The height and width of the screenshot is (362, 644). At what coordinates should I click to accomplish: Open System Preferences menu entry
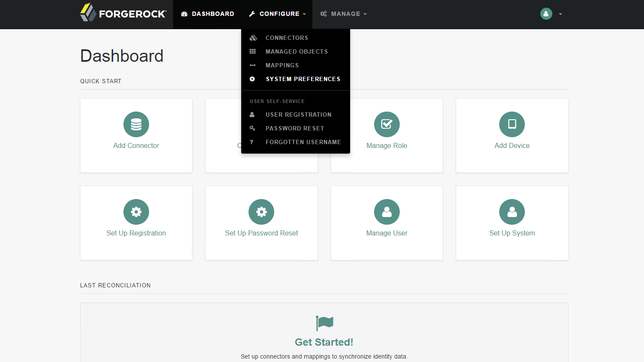(x=296, y=79)
